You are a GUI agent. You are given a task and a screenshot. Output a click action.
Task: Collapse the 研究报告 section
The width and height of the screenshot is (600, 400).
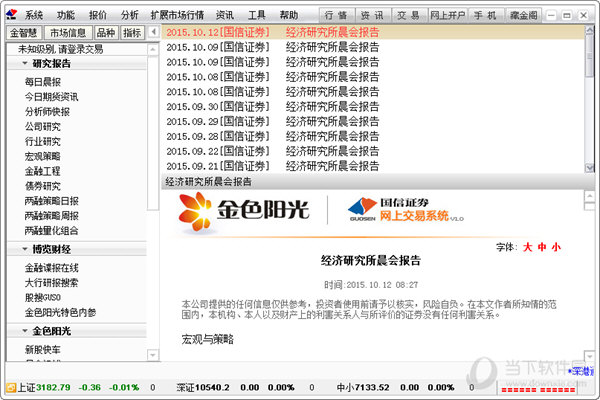[25, 63]
